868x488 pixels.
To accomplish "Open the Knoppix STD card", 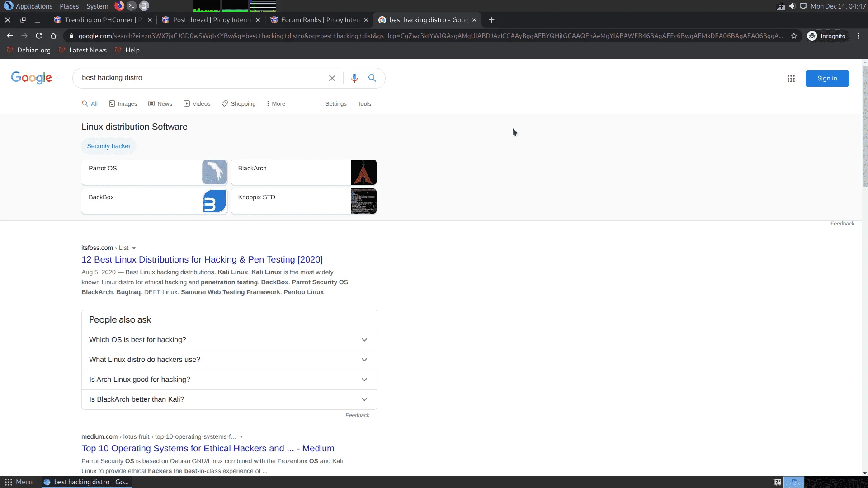I will (304, 201).
